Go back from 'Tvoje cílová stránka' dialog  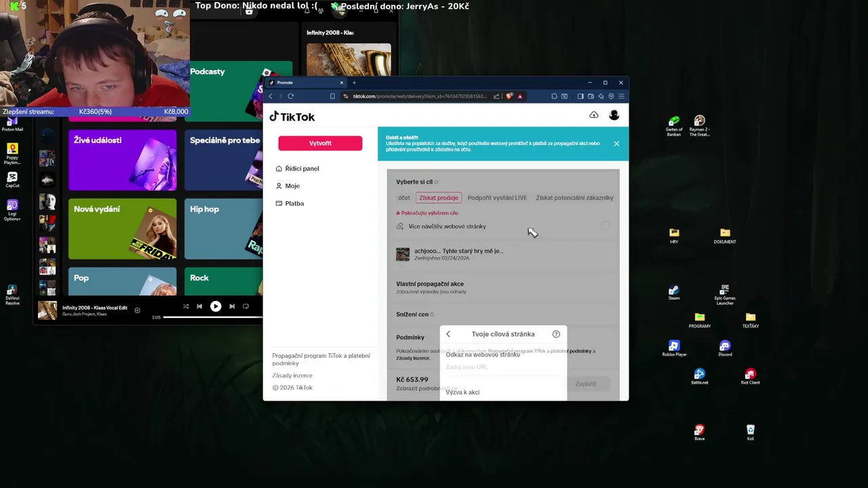click(448, 334)
